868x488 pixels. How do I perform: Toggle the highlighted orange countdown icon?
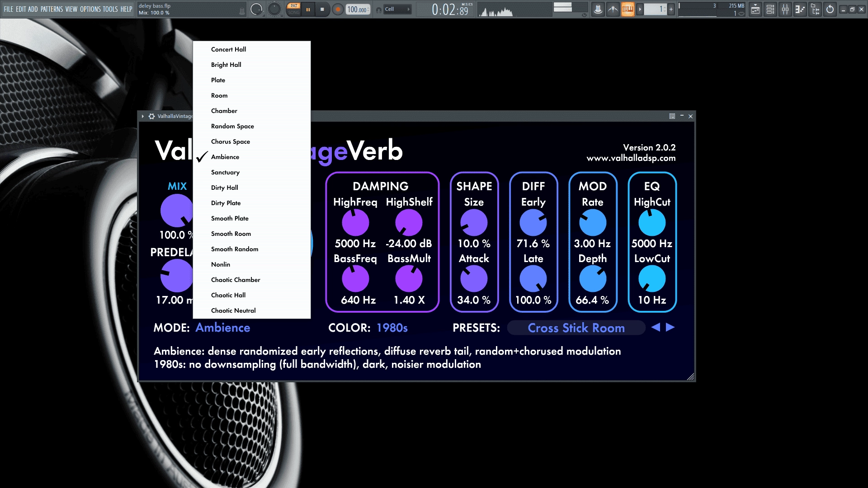[x=627, y=9]
